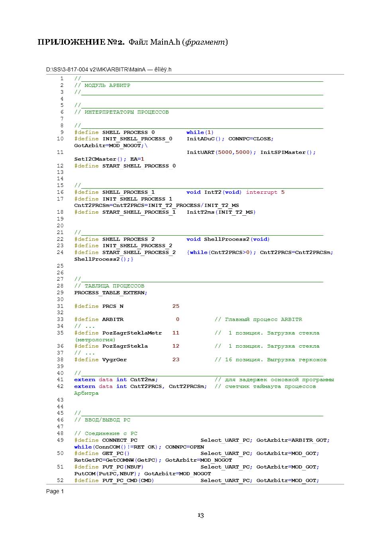This screenshot has width=392, height=555.
Task: Click the "Page 1" footer label
Action: pos(55,491)
